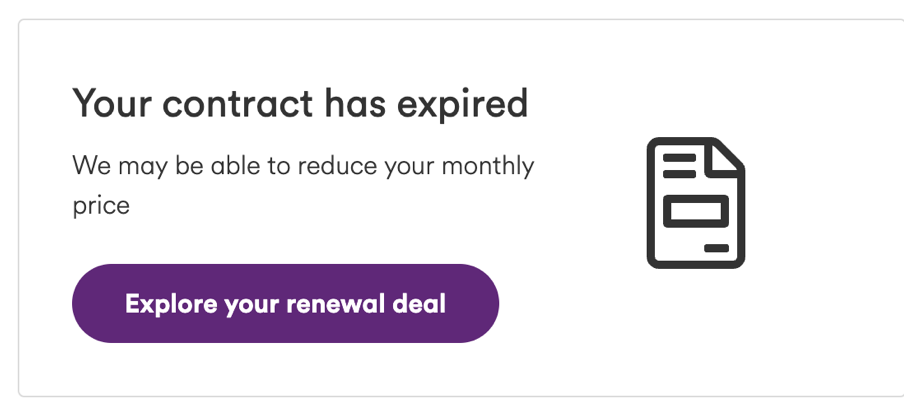Viewport: 904px width, 410px height.
Task: Click the reduce your monthly price text
Action: tap(303, 186)
